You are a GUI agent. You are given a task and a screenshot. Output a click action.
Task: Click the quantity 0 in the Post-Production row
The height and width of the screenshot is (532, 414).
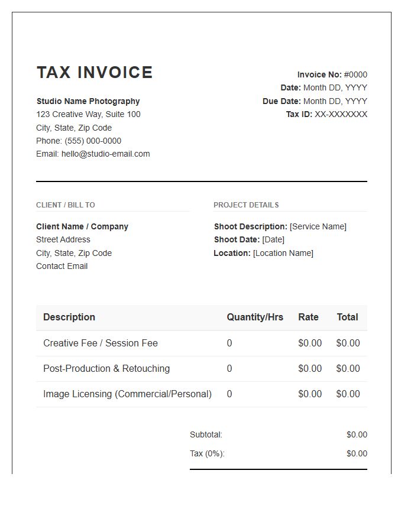pos(229,368)
